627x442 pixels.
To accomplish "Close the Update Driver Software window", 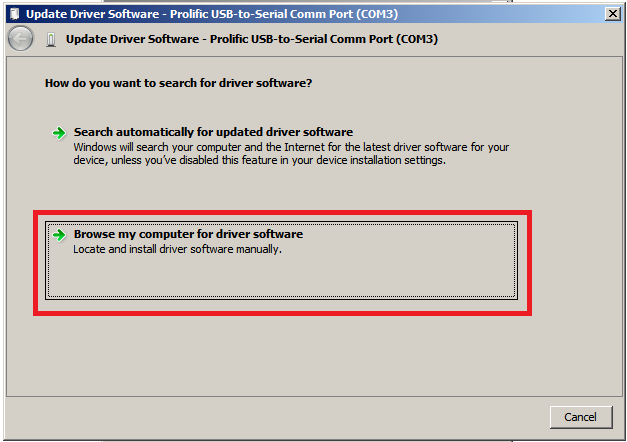I will click(x=612, y=14).
